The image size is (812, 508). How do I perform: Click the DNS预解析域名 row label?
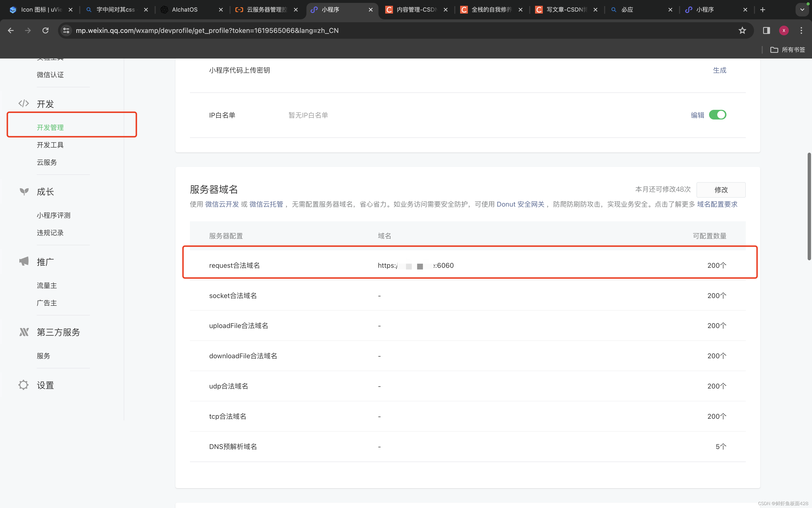(x=233, y=447)
